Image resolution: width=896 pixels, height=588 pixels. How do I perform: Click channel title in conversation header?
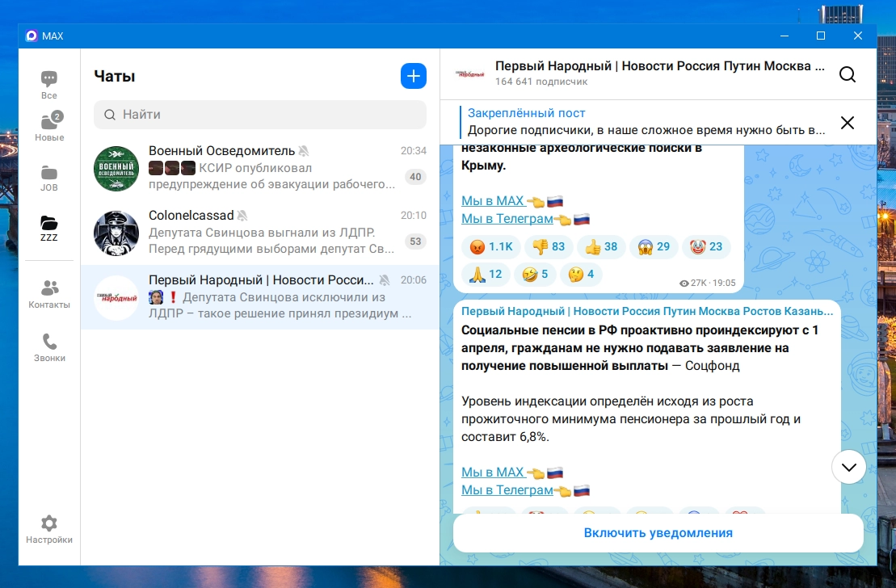660,66
